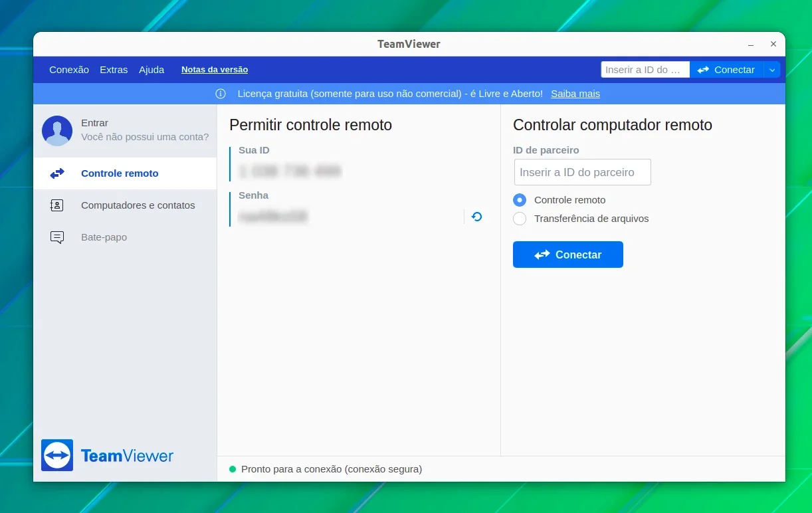Select Transferência de arquivos radio option
This screenshot has height=513, width=812.
point(520,219)
